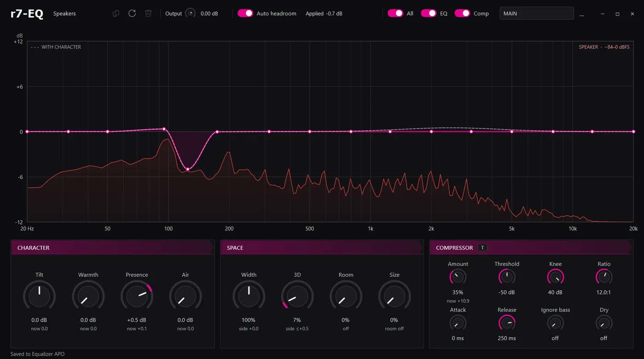Toggle the Comp switch
644x359 pixels.
click(x=462, y=13)
